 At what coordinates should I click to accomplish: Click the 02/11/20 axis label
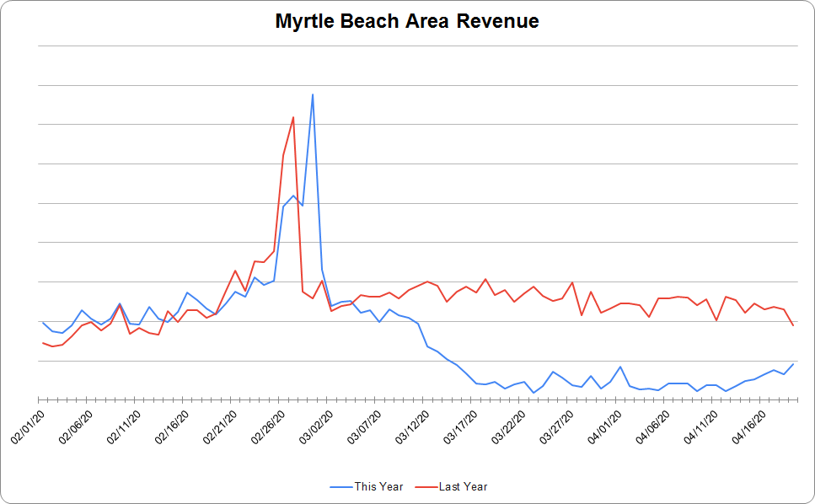124,427
